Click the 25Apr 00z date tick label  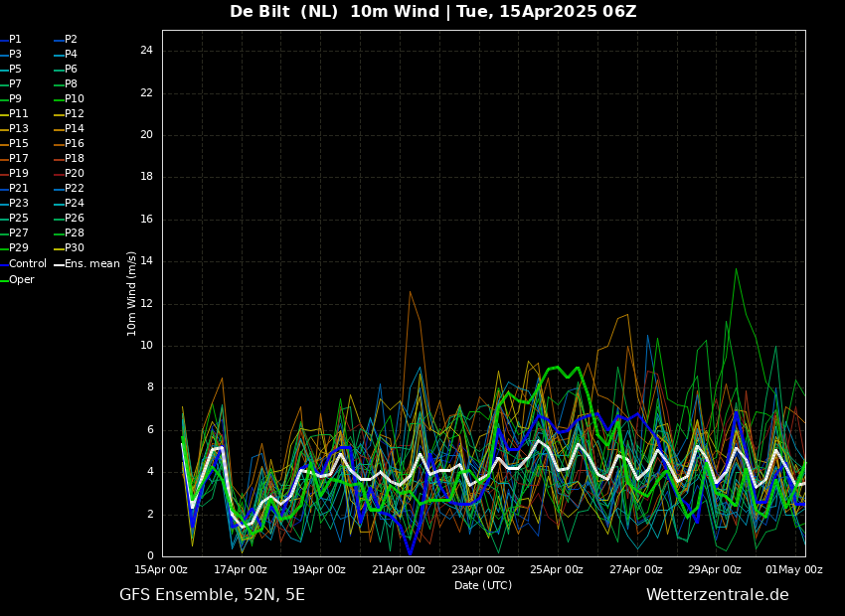click(x=557, y=570)
